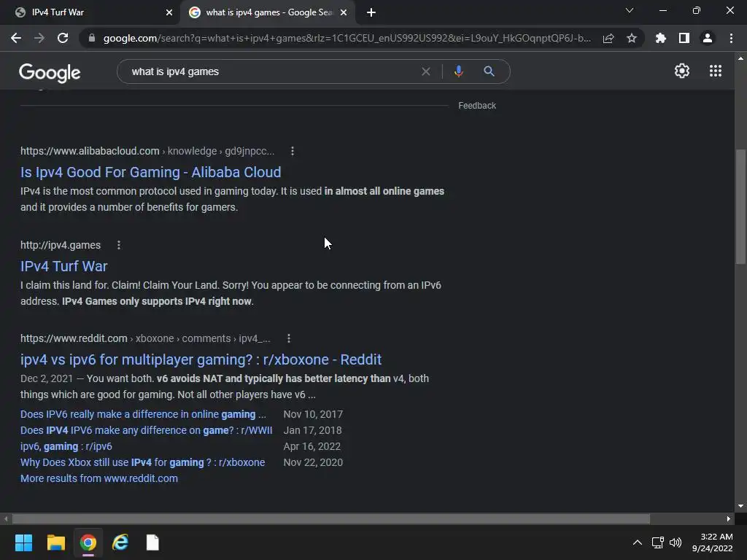Bookmark this page with the star
The width and height of the screenshot is (747, 560).
pyautogui.click(x=632, y=38)
